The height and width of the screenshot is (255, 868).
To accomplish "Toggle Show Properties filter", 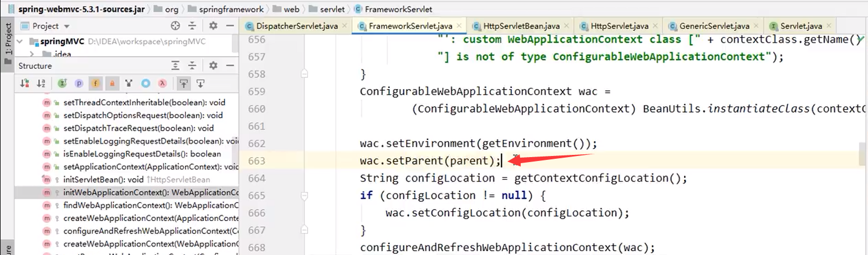I will click(79, 84).
